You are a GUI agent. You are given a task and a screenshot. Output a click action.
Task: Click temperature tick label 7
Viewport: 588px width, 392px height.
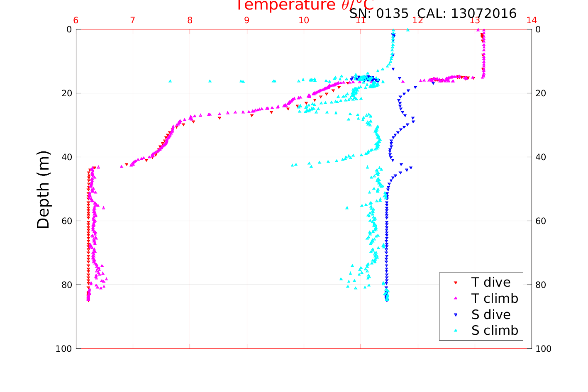click(x=133, y=21)
